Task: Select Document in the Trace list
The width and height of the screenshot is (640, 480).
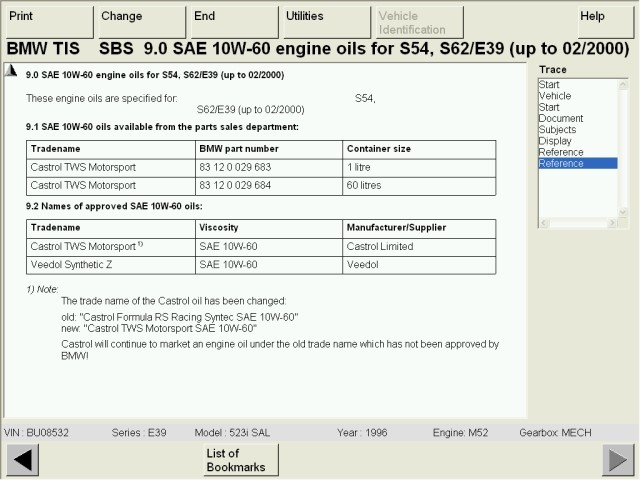Action: (x=560, y=118)
